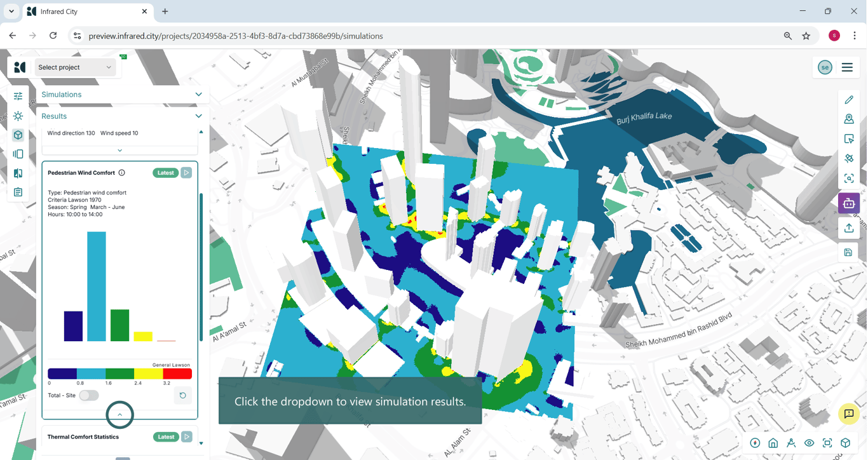The height and width of the screenshot is (460, 868).
Task: Open the compare buildings sidebar icon
Action: coord(18,173)
